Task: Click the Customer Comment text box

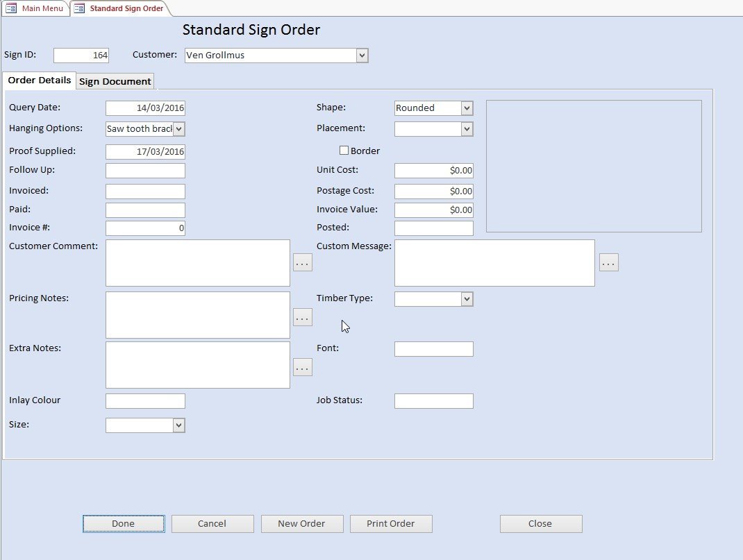Action: 198,263
